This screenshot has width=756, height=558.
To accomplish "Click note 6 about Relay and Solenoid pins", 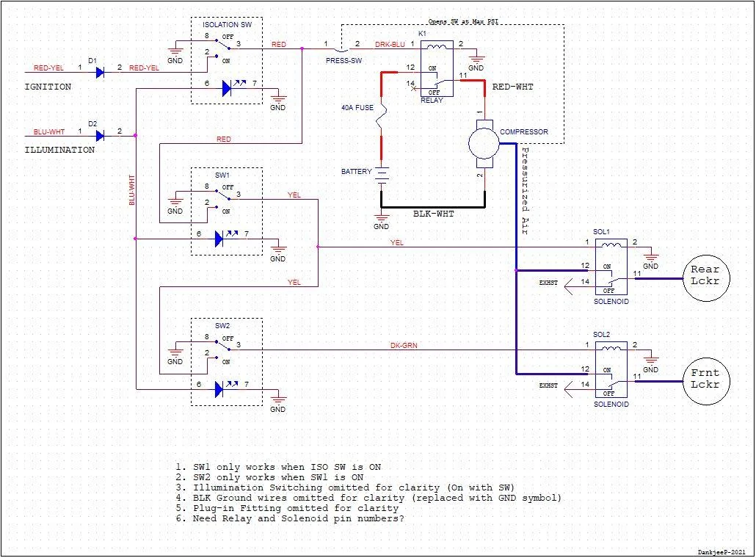I will tap(290, 518).
